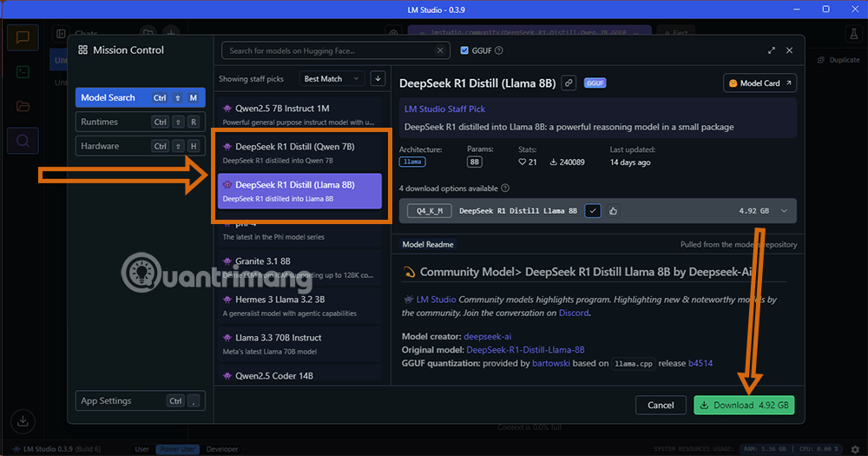Select Llama 3.3 70B Instruct model

coord(299,344)
